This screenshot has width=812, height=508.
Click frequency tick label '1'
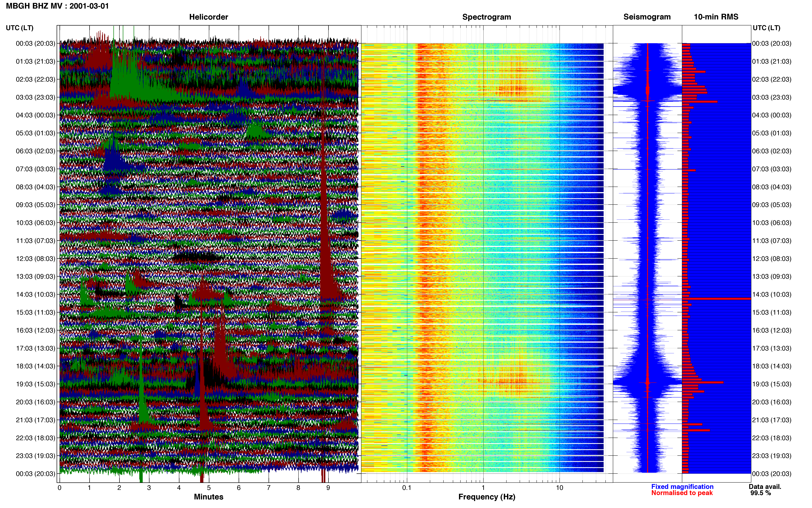[483, 487]
